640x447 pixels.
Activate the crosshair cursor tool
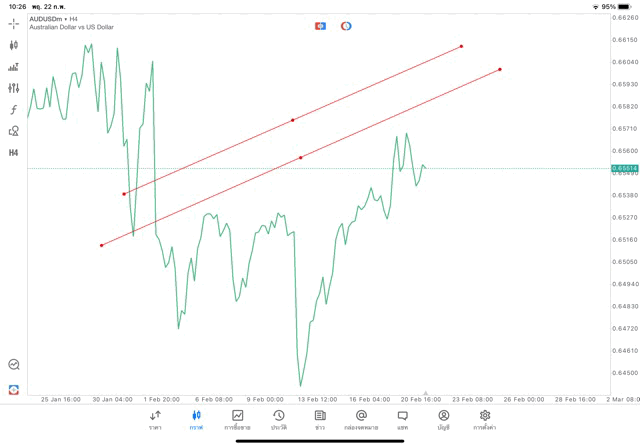click(13, 23)
